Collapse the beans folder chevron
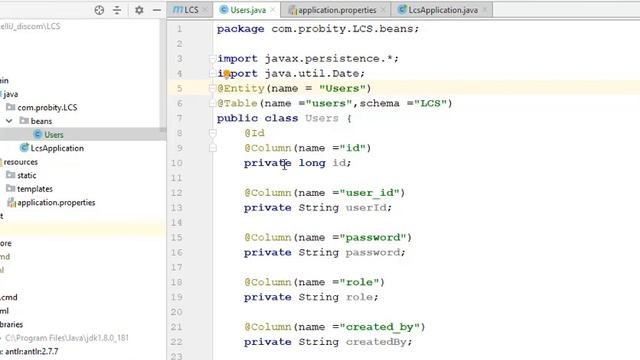640x360 pixels. coord(9,121)
